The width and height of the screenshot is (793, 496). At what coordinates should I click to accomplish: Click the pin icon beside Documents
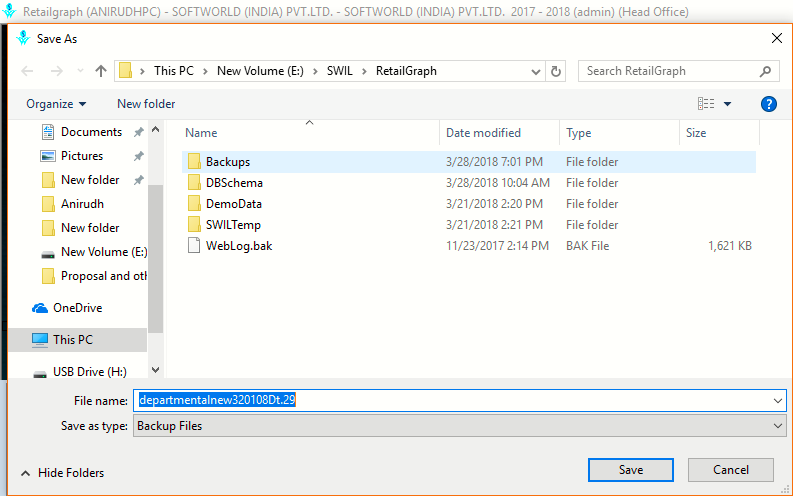pyautogui.click(x=138, y=132)
